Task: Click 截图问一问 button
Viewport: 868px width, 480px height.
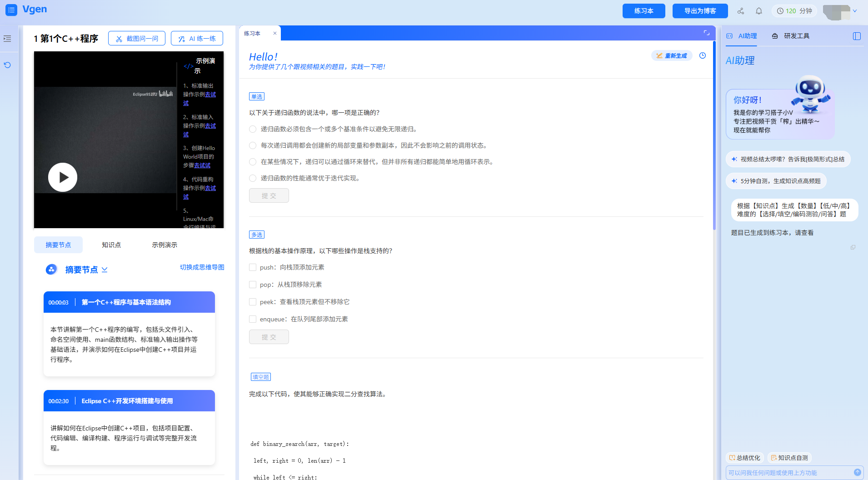Action: (x=137, y=39)
